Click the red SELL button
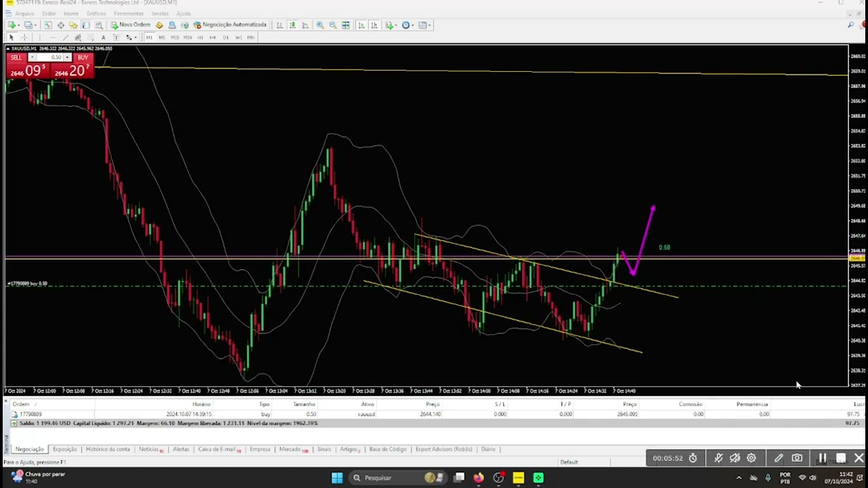Viewport: 868px width, 488px height. click(x=16, y=58)
